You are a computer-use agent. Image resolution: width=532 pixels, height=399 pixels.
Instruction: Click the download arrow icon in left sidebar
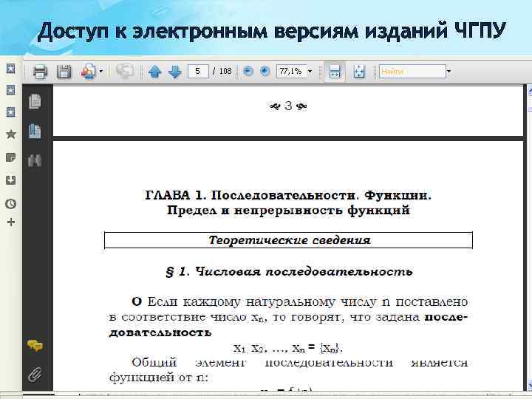11,180
